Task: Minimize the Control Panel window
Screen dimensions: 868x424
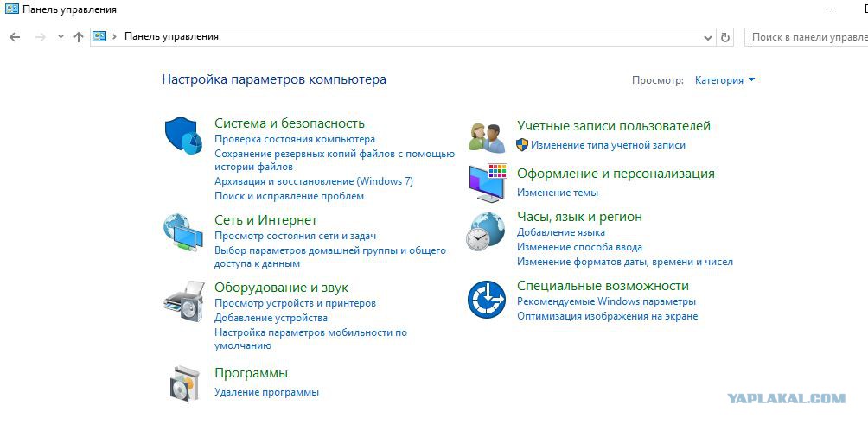Action: click(830, 9)
